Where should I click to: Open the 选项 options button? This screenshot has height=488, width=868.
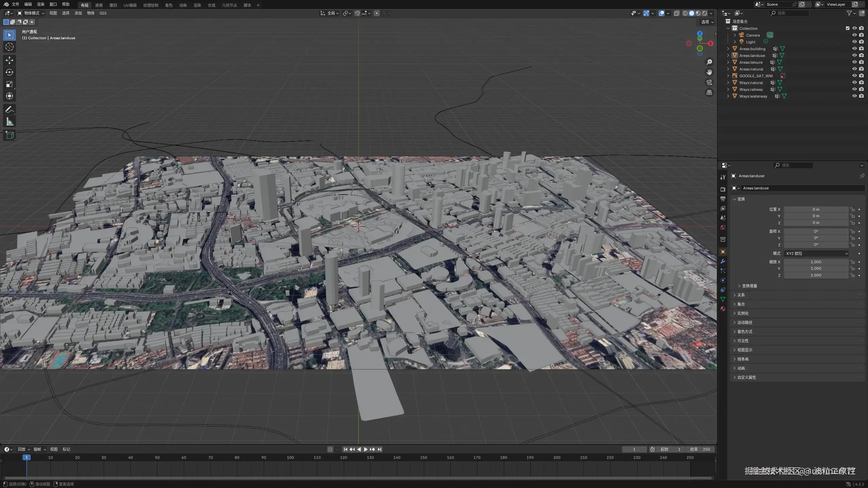(707, 22)
